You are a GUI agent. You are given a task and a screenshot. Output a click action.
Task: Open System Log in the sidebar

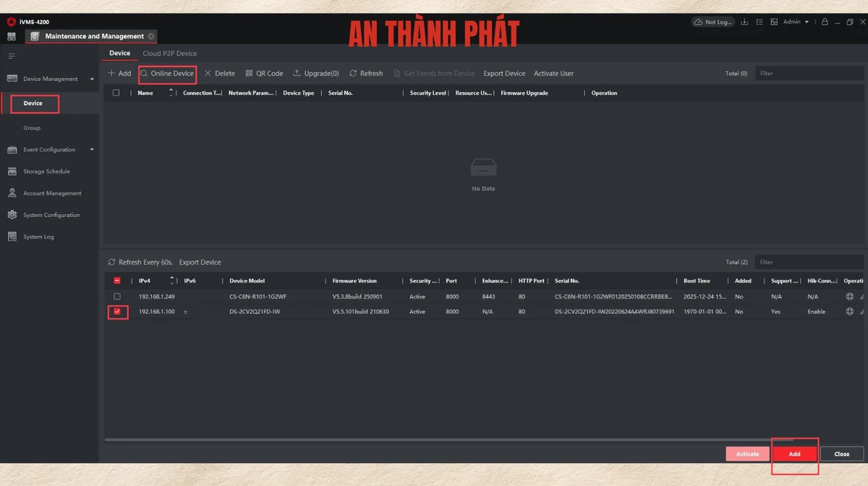[x=38, y=236]
